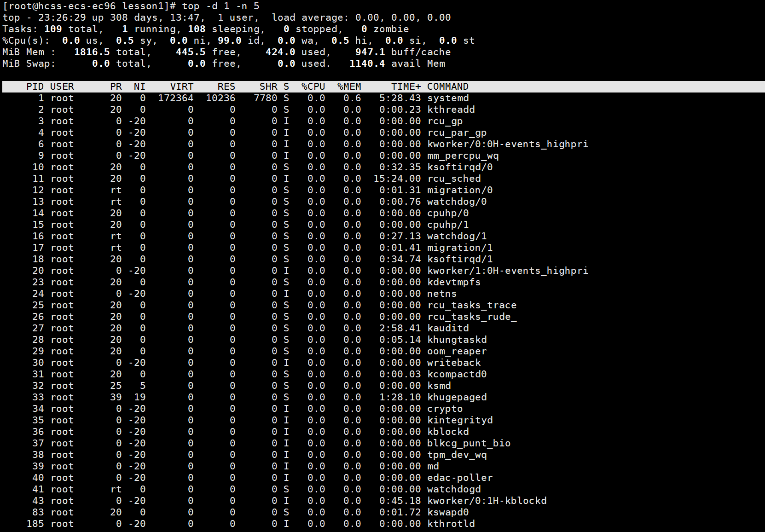This screenshot has width=765, height=532.
Task: Click the rcu_par_gp process name
Action: click(x=457, y=133)
